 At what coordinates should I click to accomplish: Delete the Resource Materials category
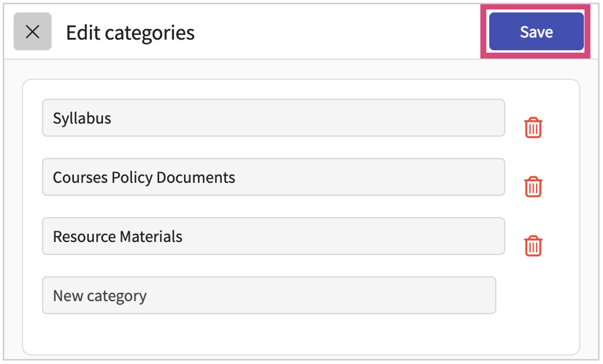click(x=533, y=246)
